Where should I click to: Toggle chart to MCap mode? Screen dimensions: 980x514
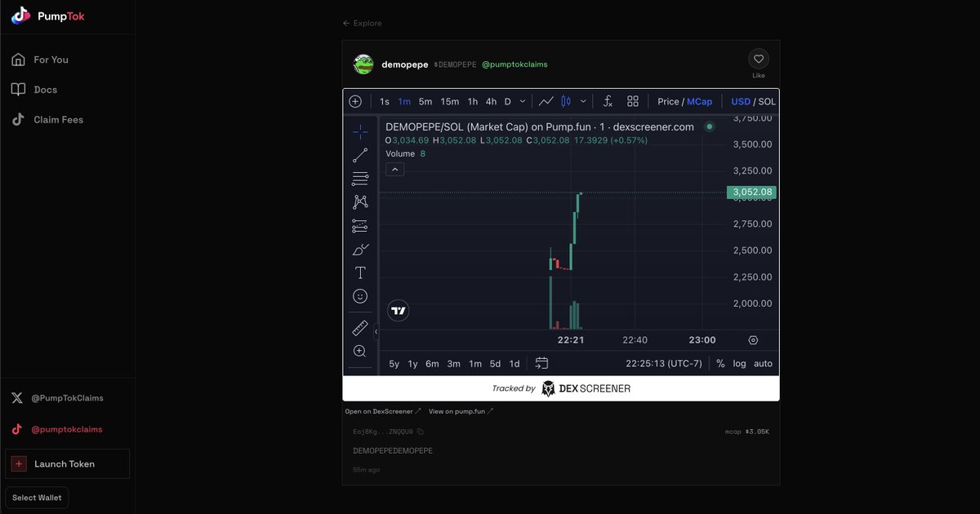point(700,102)
